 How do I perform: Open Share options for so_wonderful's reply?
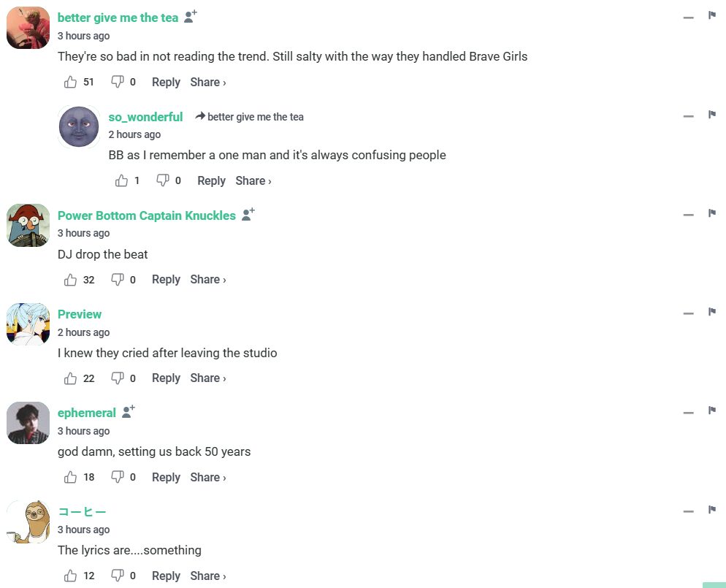coord(253,181)
